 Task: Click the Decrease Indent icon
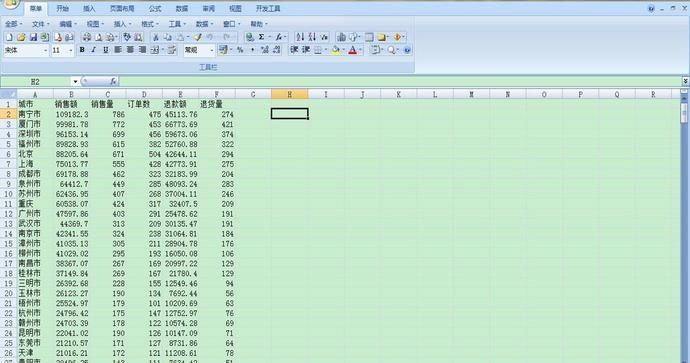tap(294, 50)
